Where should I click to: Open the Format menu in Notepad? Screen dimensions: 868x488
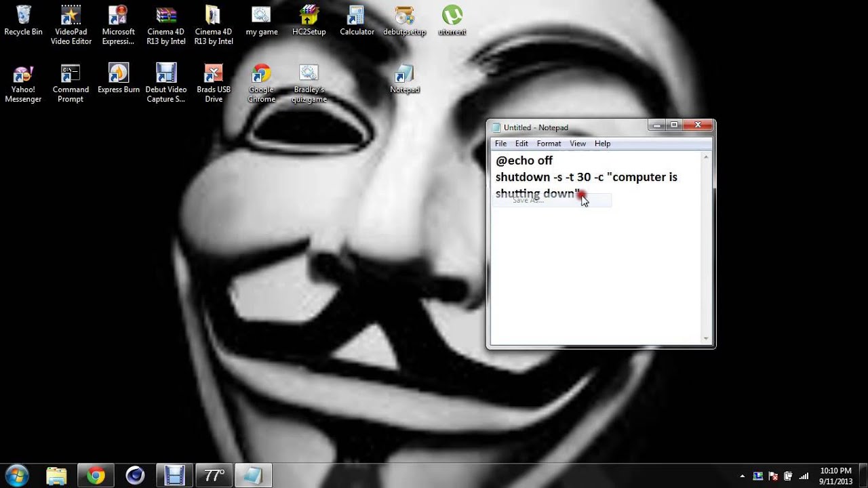coord(549,144)
